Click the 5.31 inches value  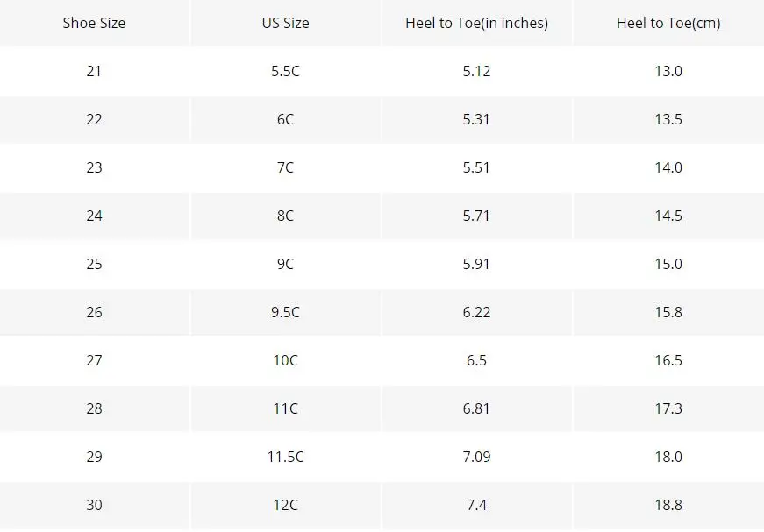[476, 119]
